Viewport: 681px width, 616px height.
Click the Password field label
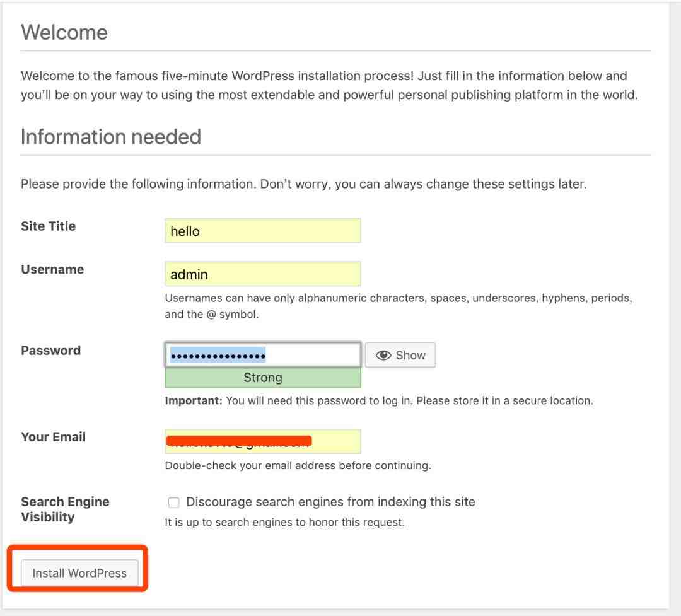pyautogui.click(x=50, y=351)
